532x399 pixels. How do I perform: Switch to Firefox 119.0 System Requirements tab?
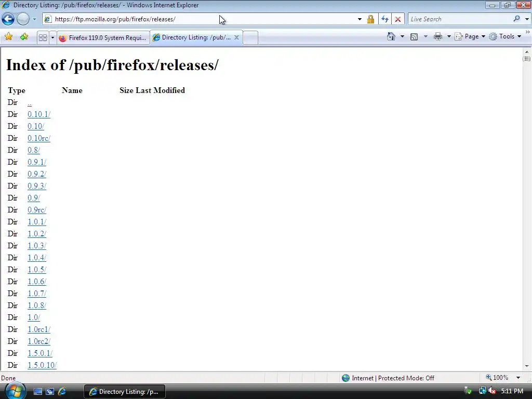point(103,37)
